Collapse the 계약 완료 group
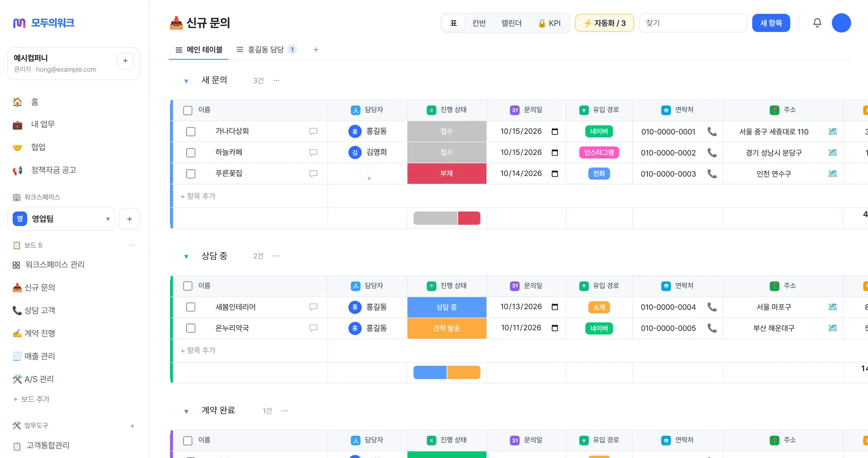Viewport: 868px width, 458px height. pos(186,411)
